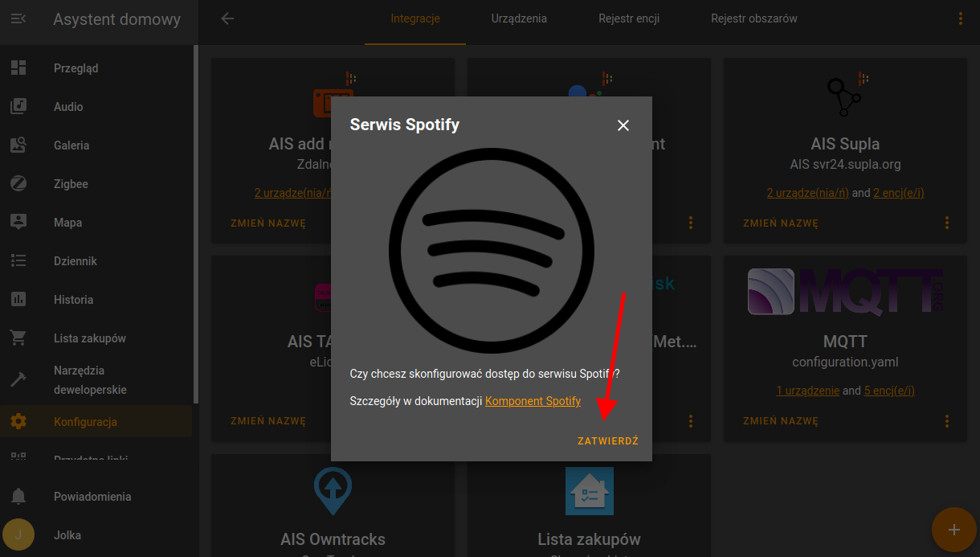Open Narzędzia deweloperskie in the sidebar

tap(96, 380)
